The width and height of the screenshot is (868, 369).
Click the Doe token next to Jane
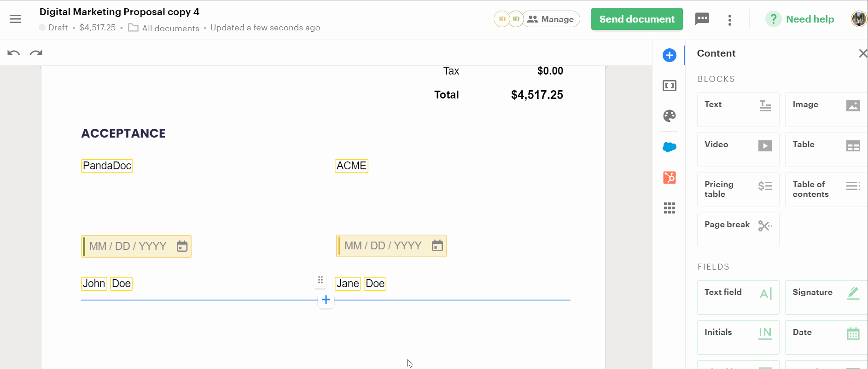coord(375,283)
